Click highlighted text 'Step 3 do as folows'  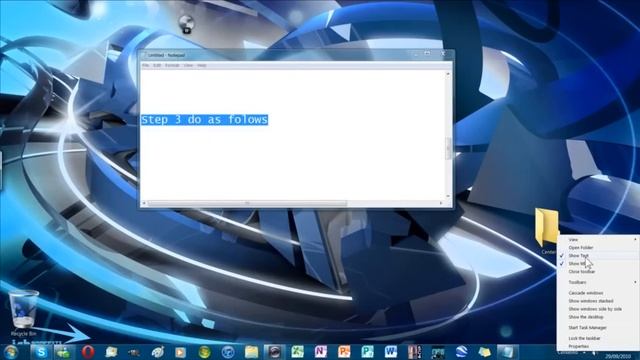click(x=204, y=120)
